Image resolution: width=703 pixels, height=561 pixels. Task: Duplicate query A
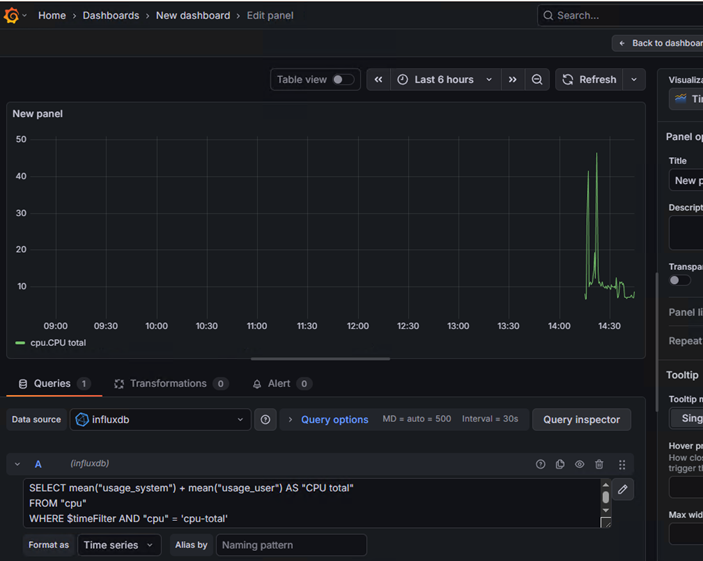560,464
